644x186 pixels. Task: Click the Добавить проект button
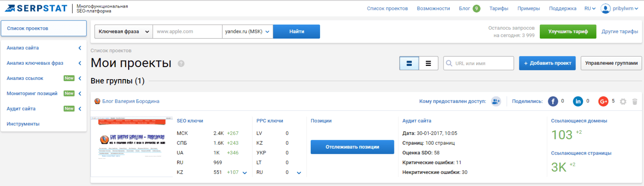547,63
